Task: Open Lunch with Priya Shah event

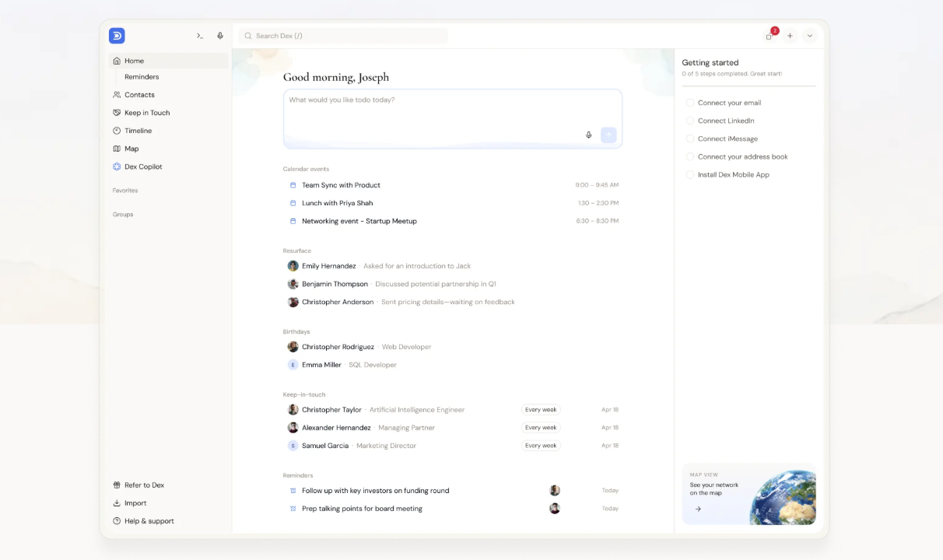Action: [x=453, y=203]
